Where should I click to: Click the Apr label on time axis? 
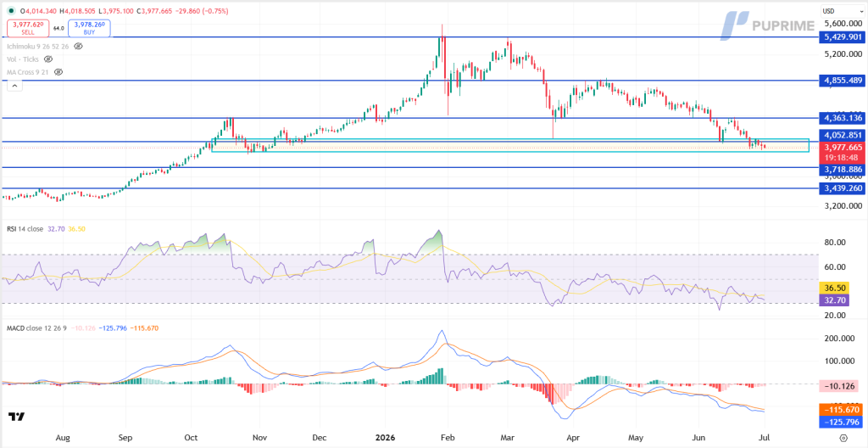[x=574, y=438]
